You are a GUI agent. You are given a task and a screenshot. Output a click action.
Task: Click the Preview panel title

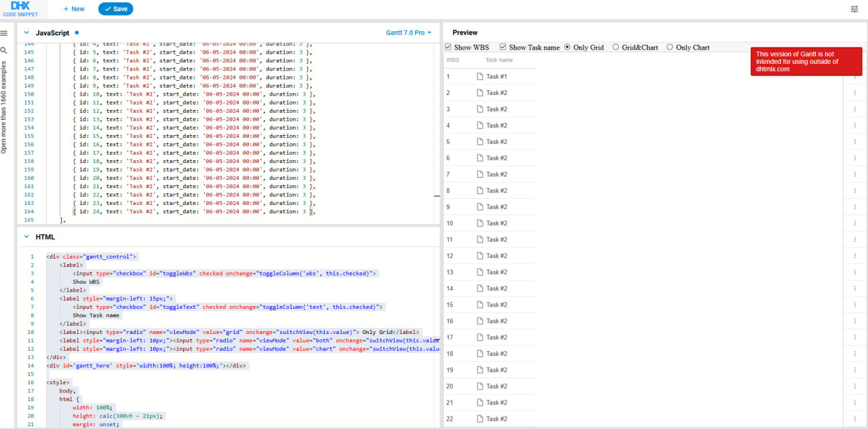465,33
